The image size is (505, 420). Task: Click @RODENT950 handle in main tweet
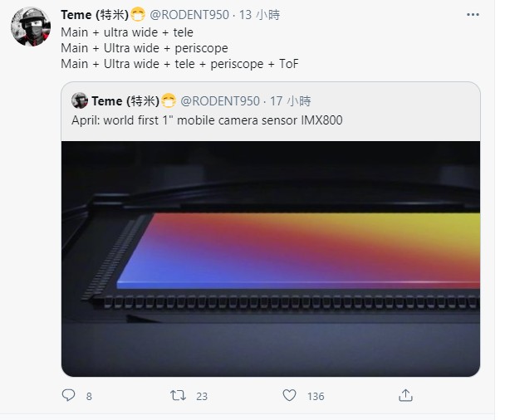point(189,15)
